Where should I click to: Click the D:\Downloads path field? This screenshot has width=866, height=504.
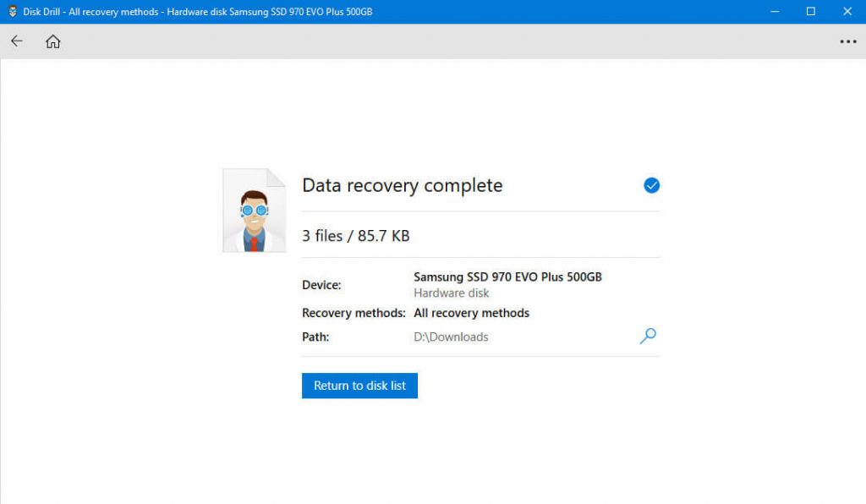point(451,337)
